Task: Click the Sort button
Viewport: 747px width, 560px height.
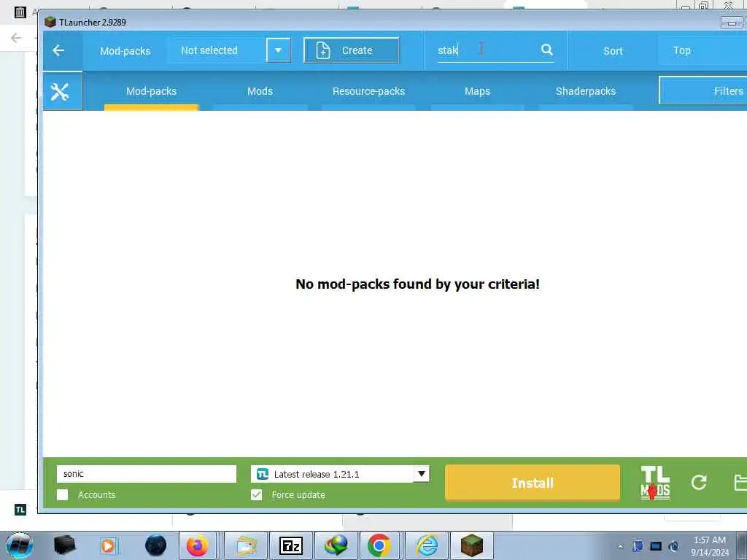Action: [x=613, y=50]
